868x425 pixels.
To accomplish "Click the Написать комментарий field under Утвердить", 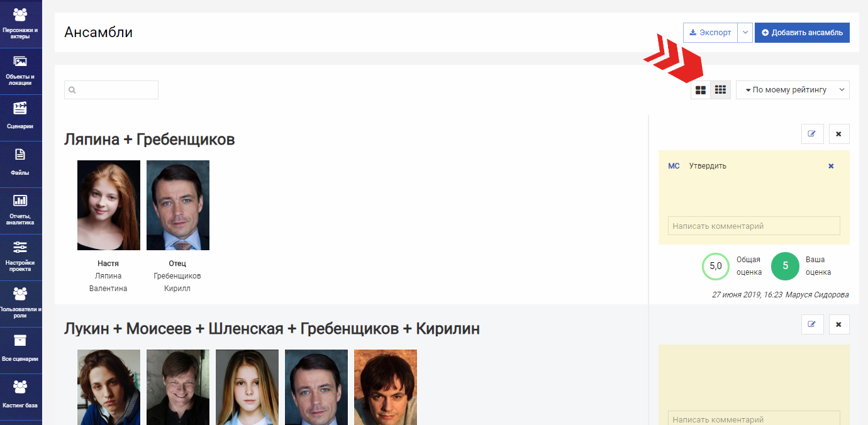I will 754,226.
